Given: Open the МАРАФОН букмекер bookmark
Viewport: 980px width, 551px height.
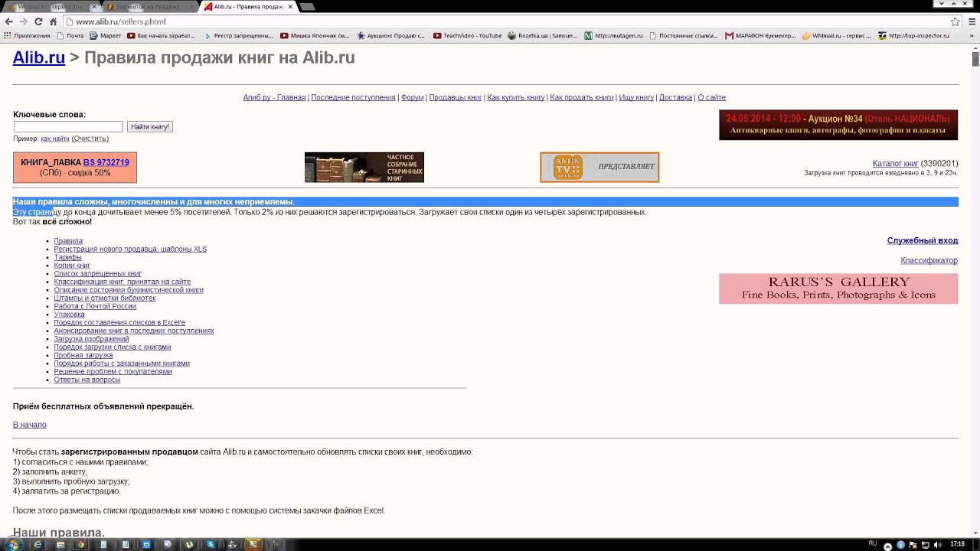Looking at the screenshot, I should [x=760, y=35].
